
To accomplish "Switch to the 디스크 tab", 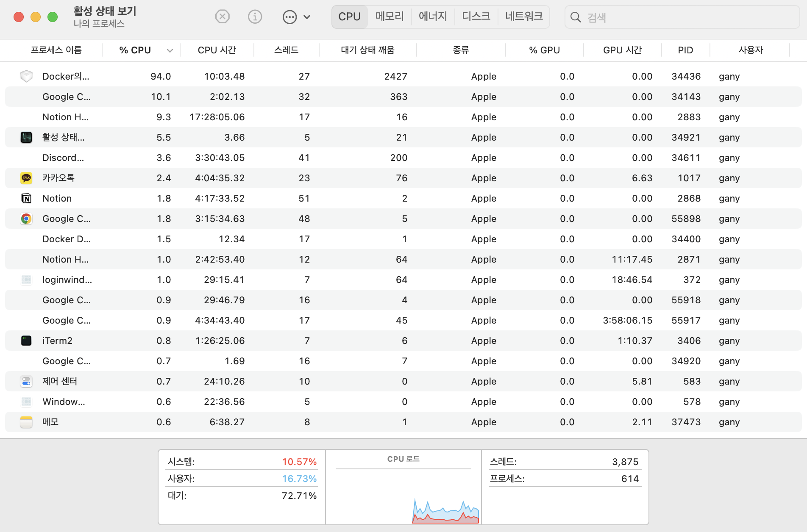I will click(x=476, y=17).
